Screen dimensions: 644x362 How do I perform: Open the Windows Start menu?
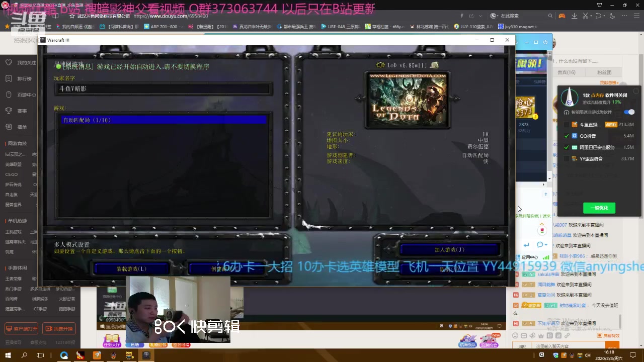point(8,355)
